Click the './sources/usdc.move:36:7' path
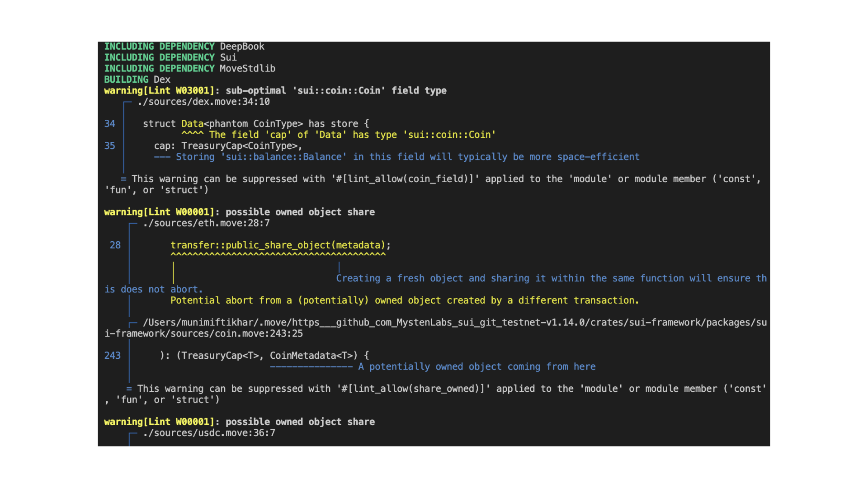This screenshot has height=488, width=868. [209, 433]
